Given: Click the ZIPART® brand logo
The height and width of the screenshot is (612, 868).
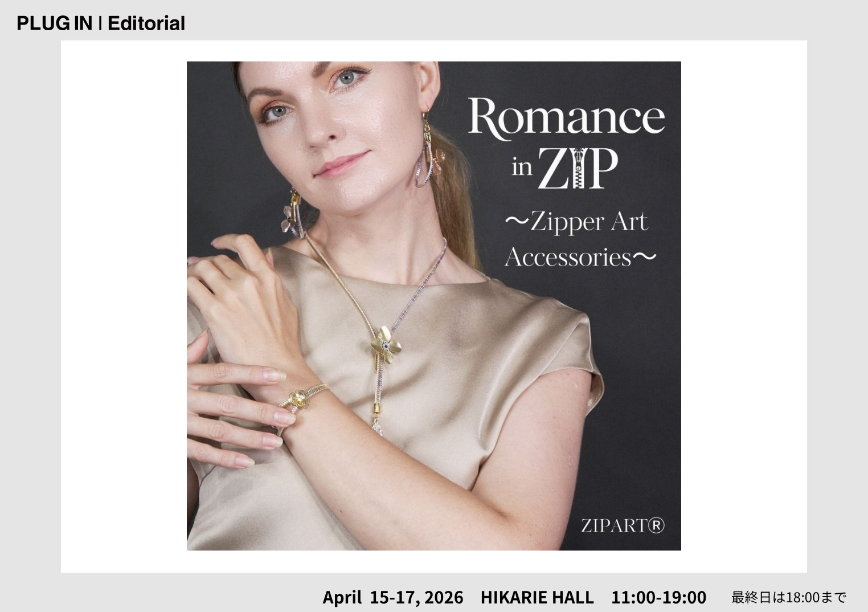Looking at the screenshot, I should click(x=623, y=525).
